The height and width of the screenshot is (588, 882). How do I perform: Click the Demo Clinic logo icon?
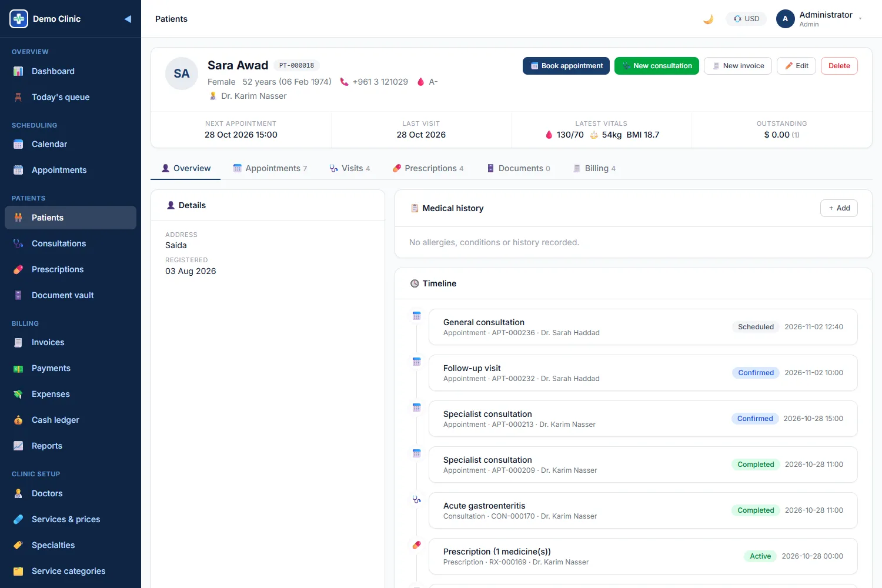coord(19,19)
